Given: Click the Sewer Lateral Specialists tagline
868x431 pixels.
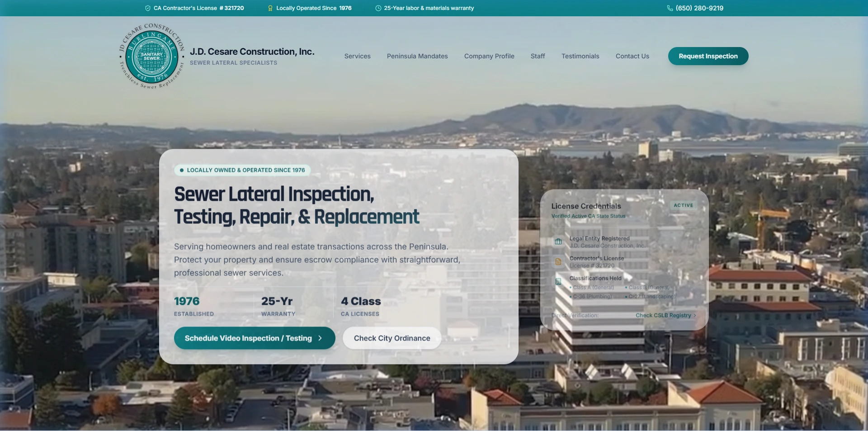Looking at the screenshot, I should tap(234, 63).
